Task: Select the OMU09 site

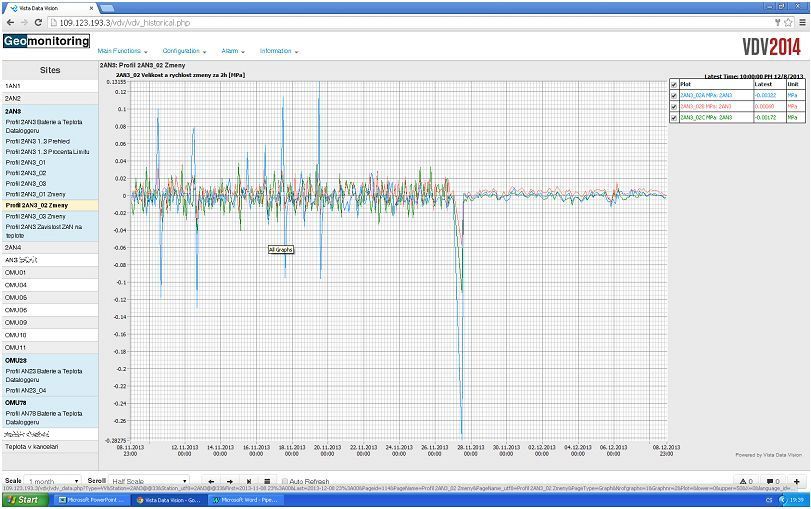Action: [x=50, y=323]
